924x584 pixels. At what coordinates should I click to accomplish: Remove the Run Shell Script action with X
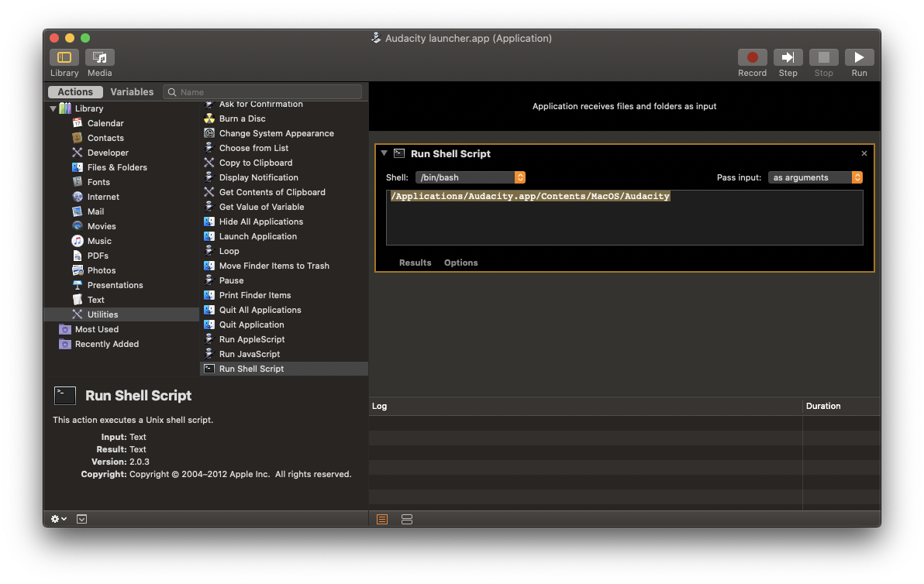[x=864, y=153]
